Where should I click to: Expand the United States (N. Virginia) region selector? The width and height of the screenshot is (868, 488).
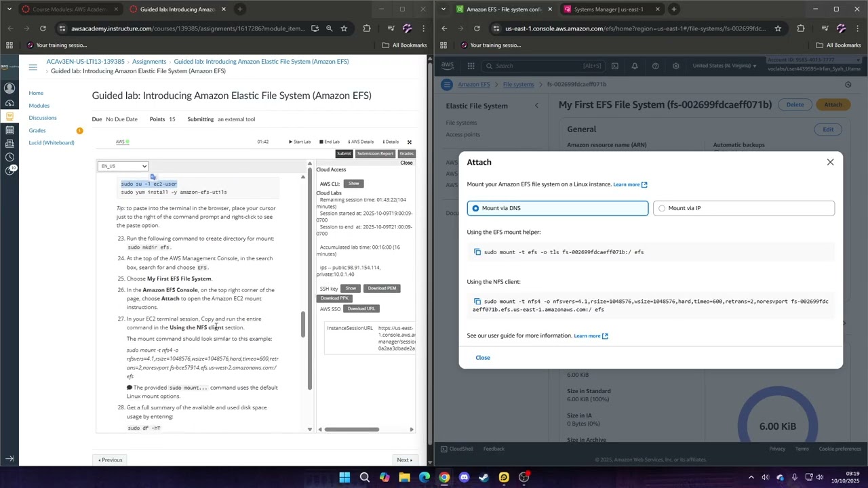coord(724,66)
